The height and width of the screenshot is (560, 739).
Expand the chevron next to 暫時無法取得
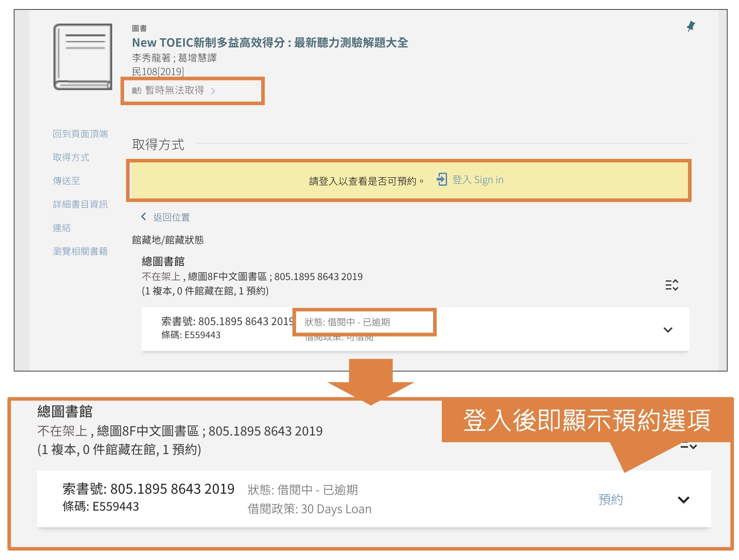213,91
